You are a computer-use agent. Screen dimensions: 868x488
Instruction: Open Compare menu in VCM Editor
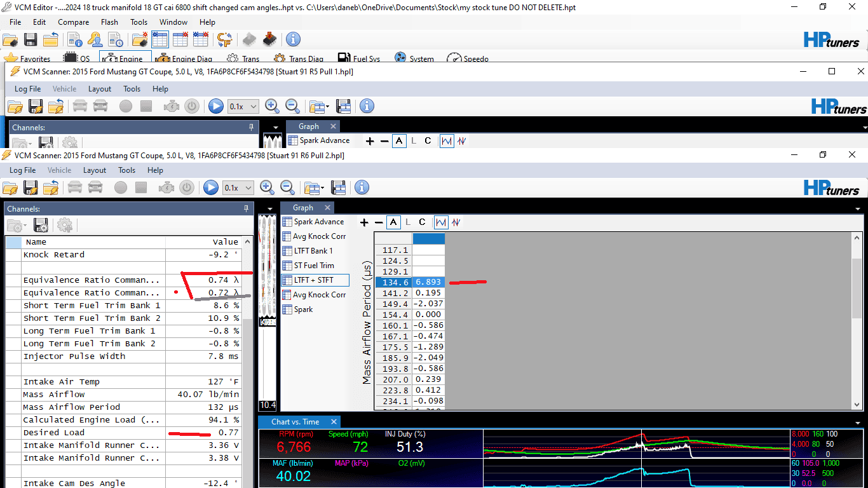[x=74, y=22]
